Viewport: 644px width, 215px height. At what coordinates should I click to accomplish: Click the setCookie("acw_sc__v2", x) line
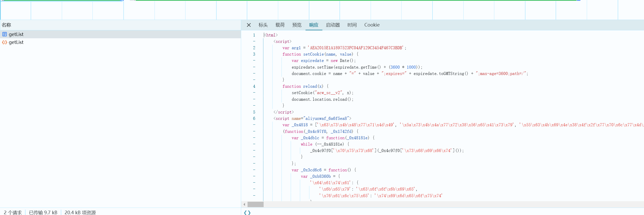click(322, 93)
